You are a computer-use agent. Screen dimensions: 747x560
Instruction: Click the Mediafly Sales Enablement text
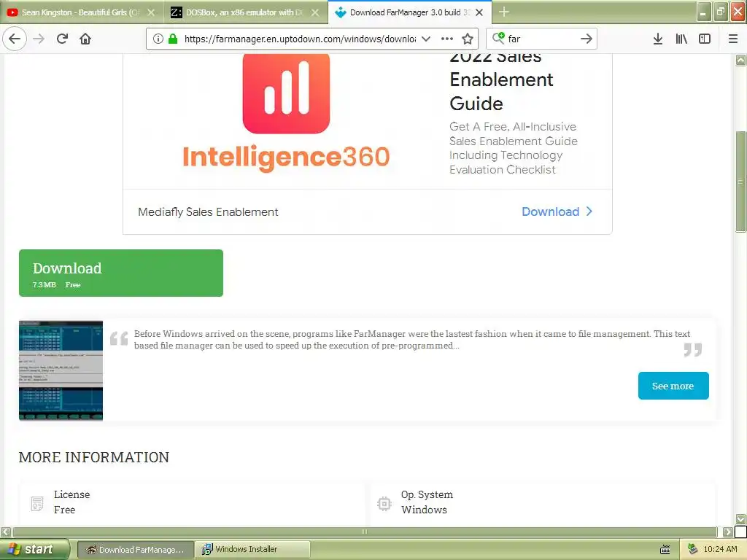(x=208, y=212)
